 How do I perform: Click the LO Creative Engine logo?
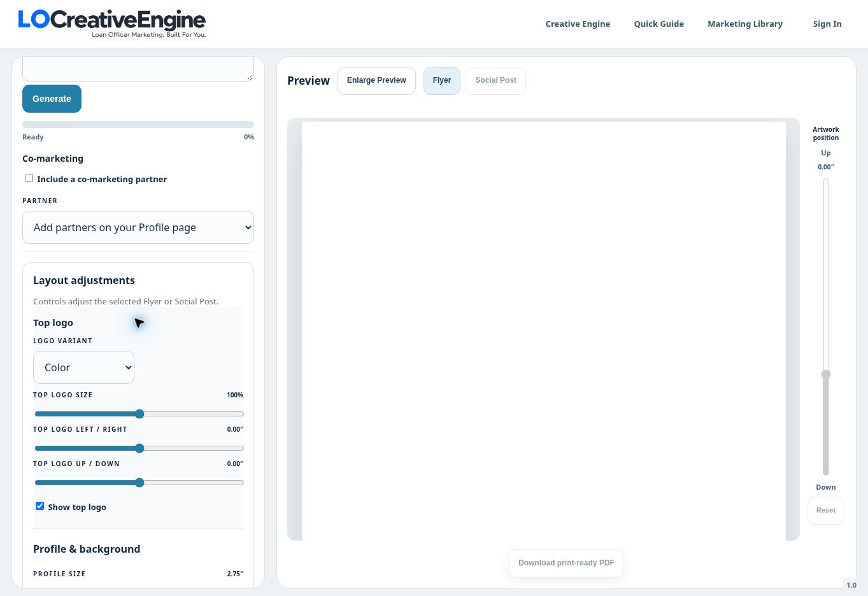coord(112,24)
